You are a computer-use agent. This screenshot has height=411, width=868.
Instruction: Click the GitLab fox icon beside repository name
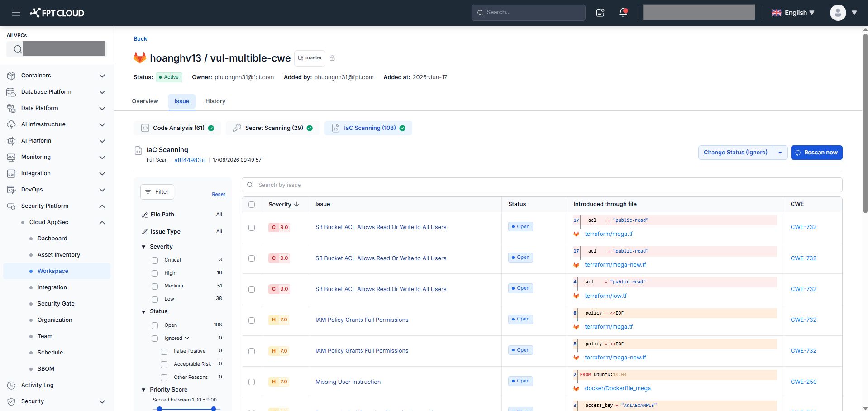tap(140, 57)
